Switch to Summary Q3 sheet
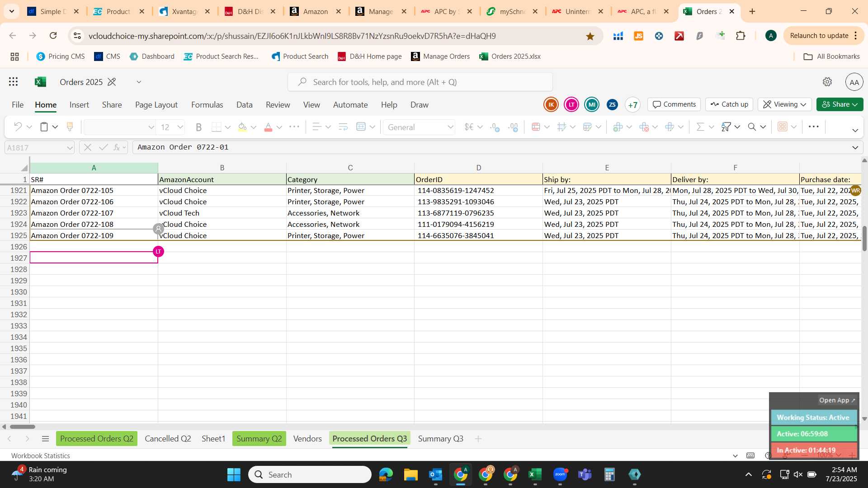The height and width of the screenshot is (488, 868). pos(440,439)
